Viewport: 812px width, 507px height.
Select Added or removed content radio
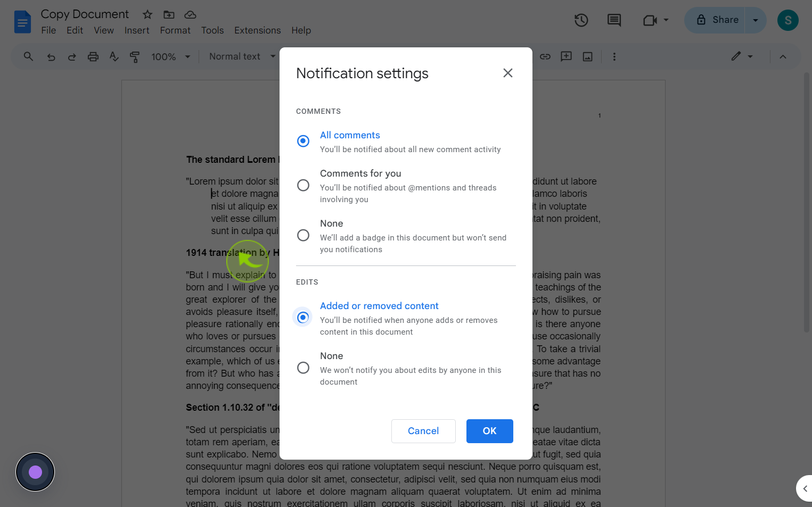tap(303, 318)
